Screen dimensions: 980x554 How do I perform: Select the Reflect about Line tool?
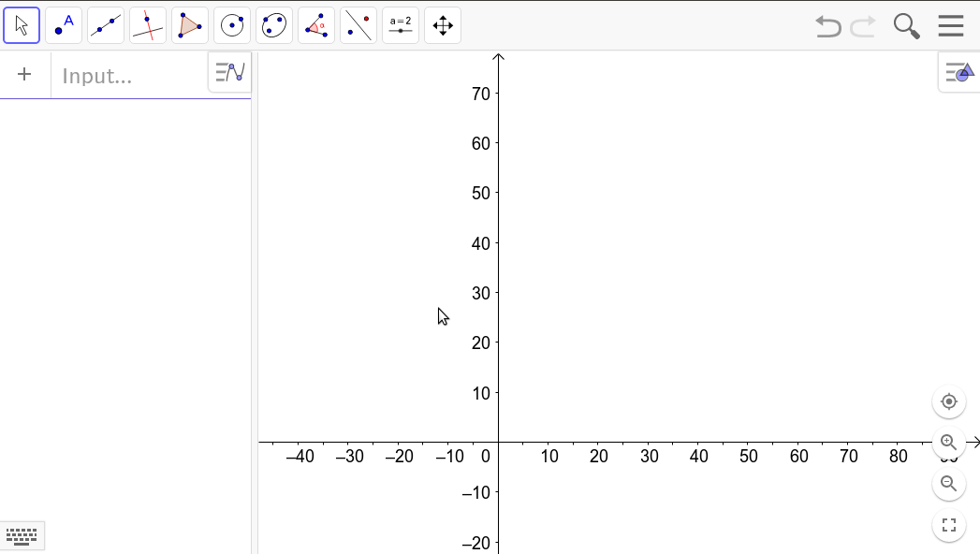358,25
